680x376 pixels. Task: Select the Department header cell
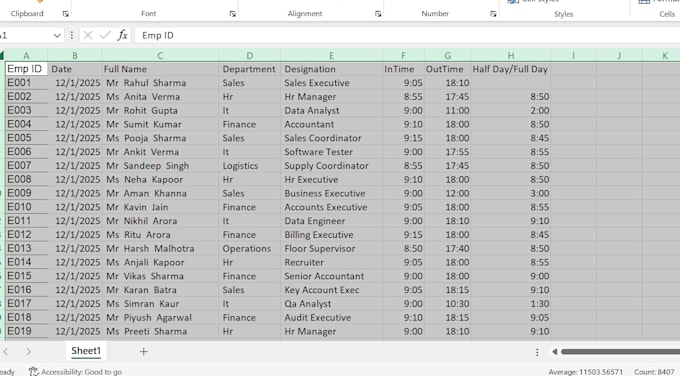[249, 69]
